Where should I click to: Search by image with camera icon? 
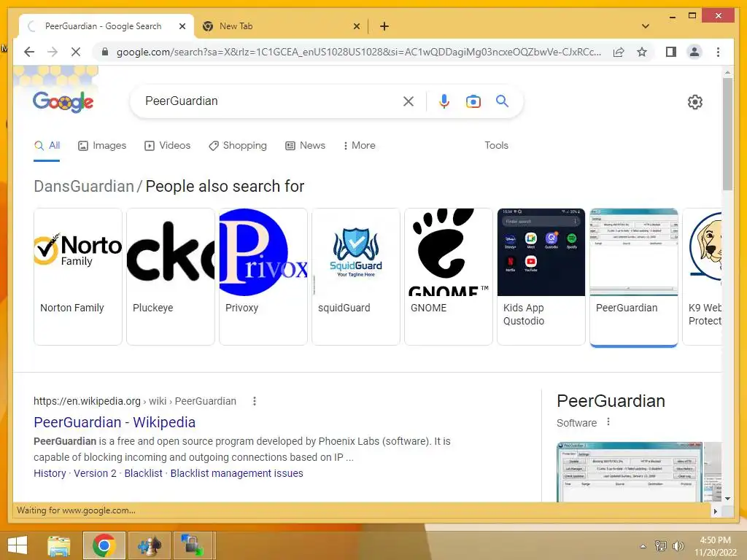[x=473, y=101]
